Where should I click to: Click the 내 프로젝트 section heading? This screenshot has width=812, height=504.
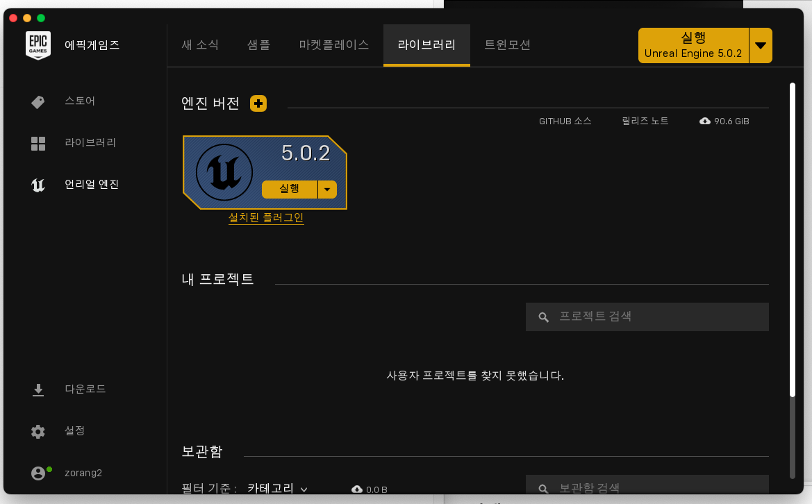(x=217, y=280)
